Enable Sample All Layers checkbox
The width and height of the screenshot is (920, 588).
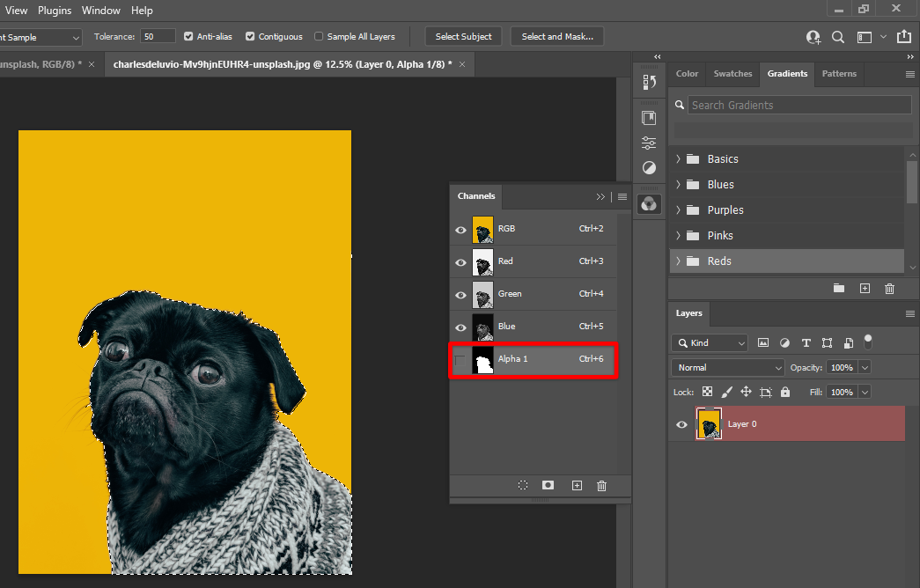pyautogui.click(x=319, y=37)
